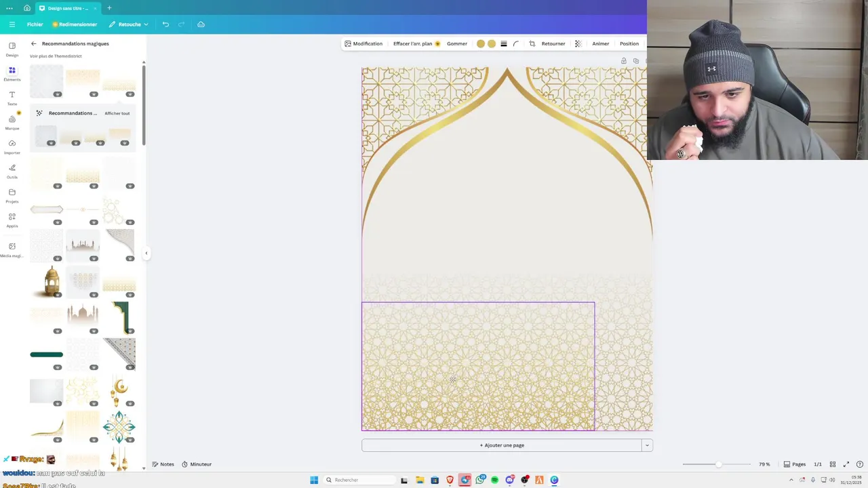Click Effacer l'arr. plan option
Screen dimensions: 868x488
(416, 43)
